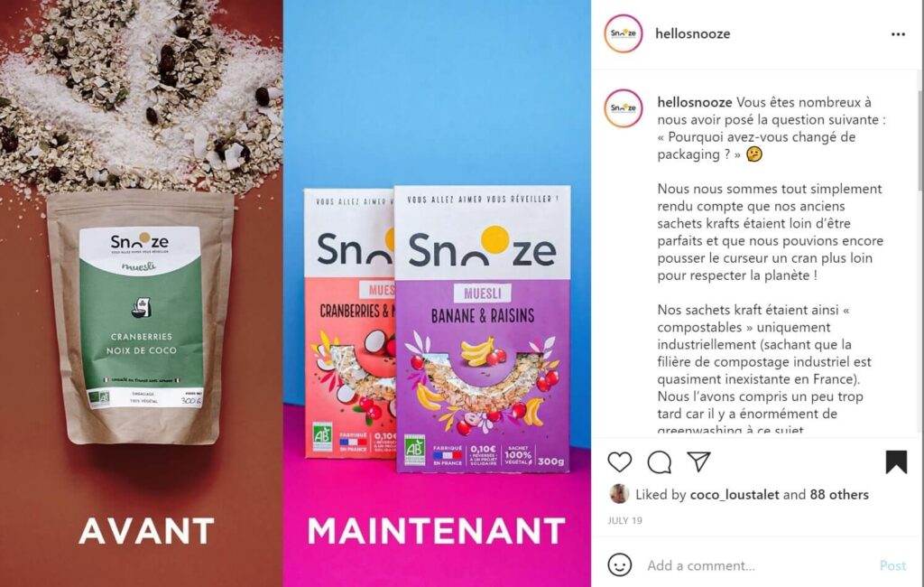Click hellosnooze avatar beside the caption
Viewport: 924px width, 587px height.
624,108
